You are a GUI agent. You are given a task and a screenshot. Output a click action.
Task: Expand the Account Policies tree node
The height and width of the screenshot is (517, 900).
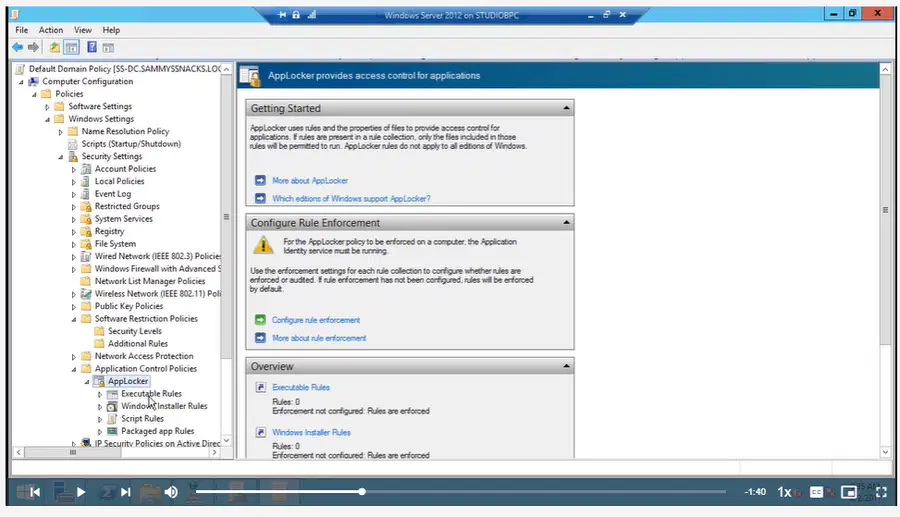coord(73,169)
